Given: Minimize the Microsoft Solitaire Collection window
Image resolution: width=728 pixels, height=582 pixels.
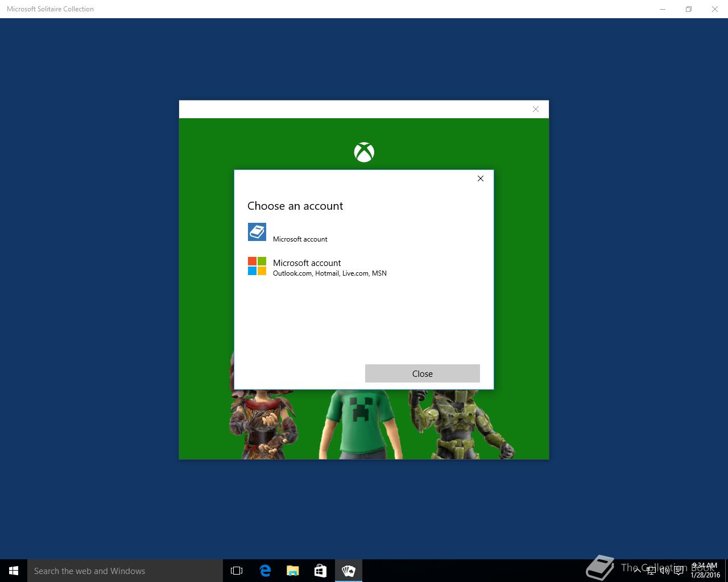Looking at the screenshot, I should (x=663, y=9).
